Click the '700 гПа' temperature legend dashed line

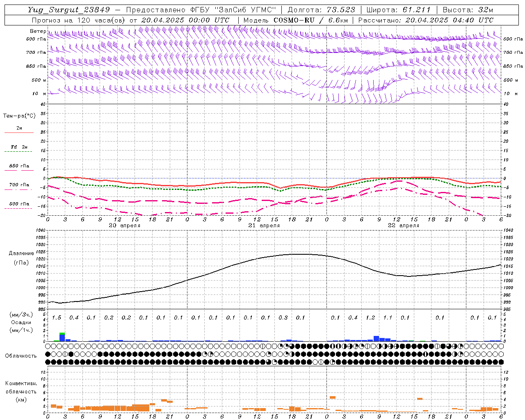(19, 189)
